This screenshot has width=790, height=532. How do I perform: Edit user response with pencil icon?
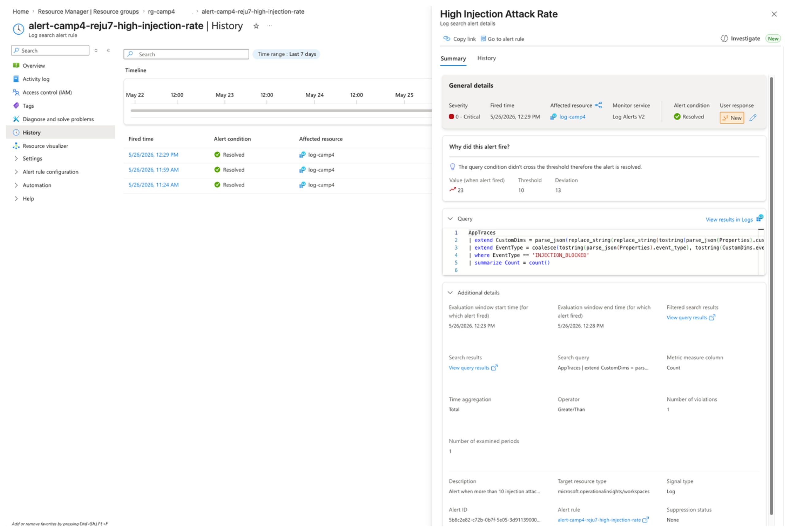(x=753, y=118)
